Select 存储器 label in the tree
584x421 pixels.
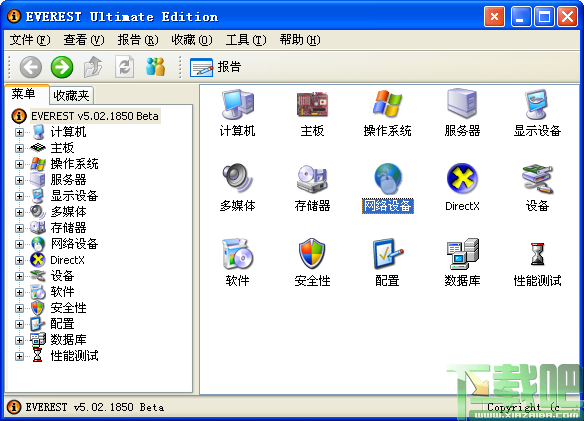(68, 228)
